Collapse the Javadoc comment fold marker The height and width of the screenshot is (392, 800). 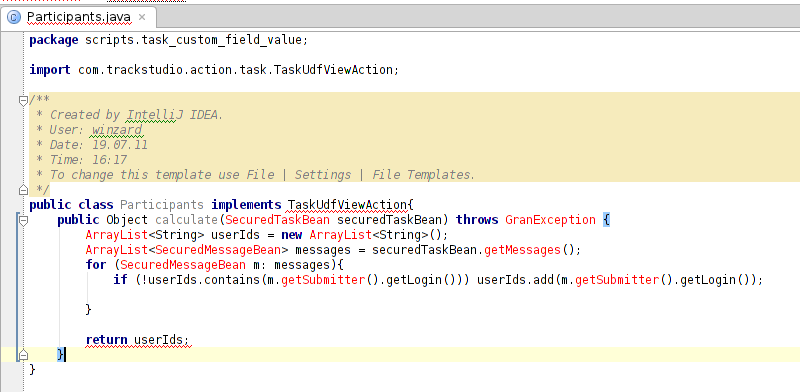(23, 101)
